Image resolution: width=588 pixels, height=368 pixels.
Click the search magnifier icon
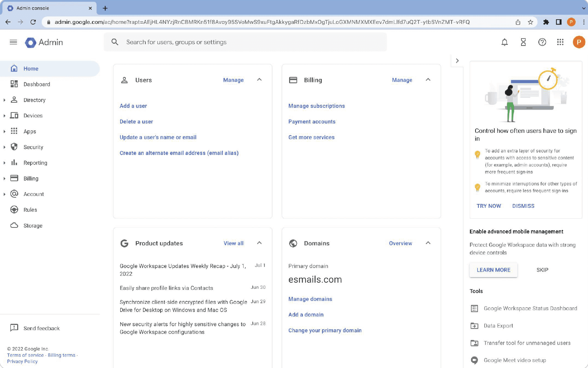(x=115, y=42)
